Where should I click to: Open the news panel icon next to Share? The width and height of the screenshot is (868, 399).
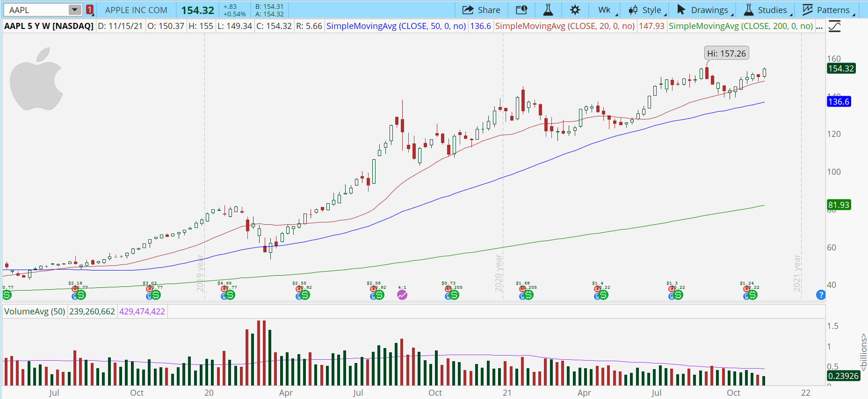[521, 10]
